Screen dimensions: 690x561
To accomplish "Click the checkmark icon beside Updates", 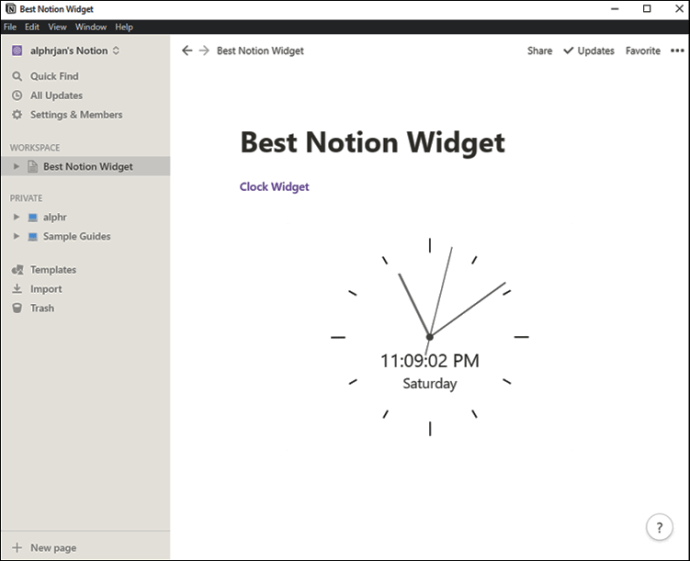I will 569,51.
